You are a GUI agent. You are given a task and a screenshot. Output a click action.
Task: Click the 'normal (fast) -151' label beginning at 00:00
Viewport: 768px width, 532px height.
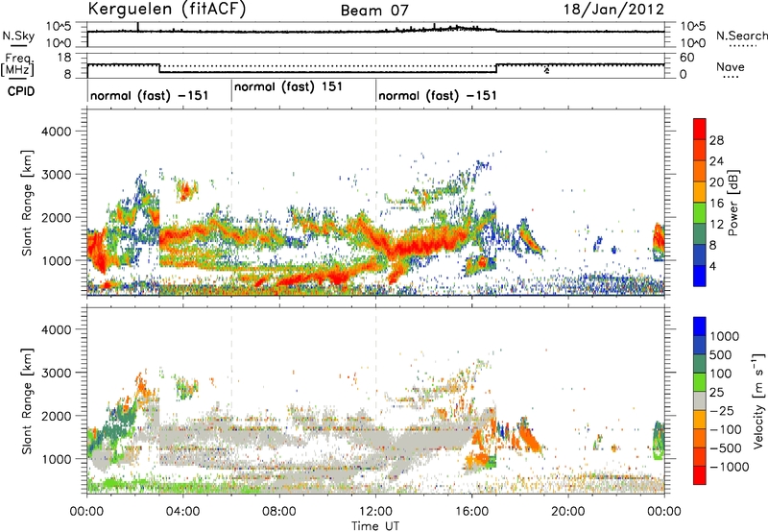pos(150,95)
